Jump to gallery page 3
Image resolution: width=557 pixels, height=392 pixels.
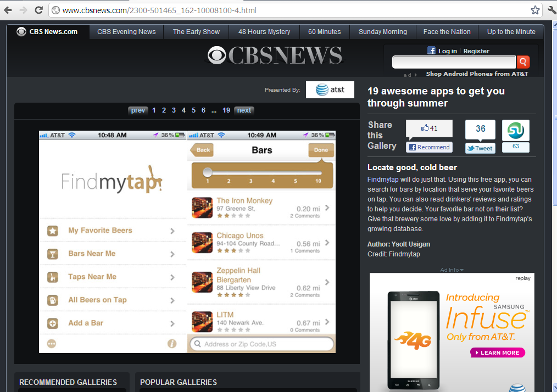(174, 110)
